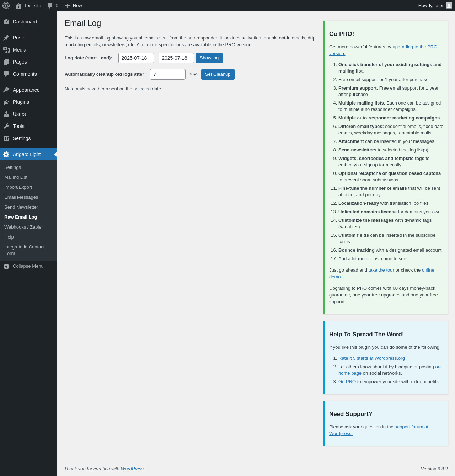
Task: Open the Arigato Light Settings submenu
Action: coord(12,167)
